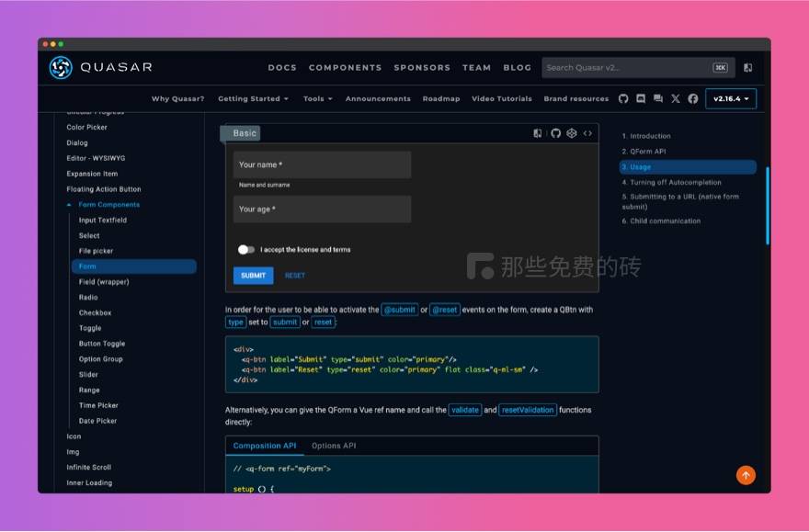Click the Discord chat icon in the navbar
The width and height of the screenshot is (809, 532).
click(x=641, y=98)
